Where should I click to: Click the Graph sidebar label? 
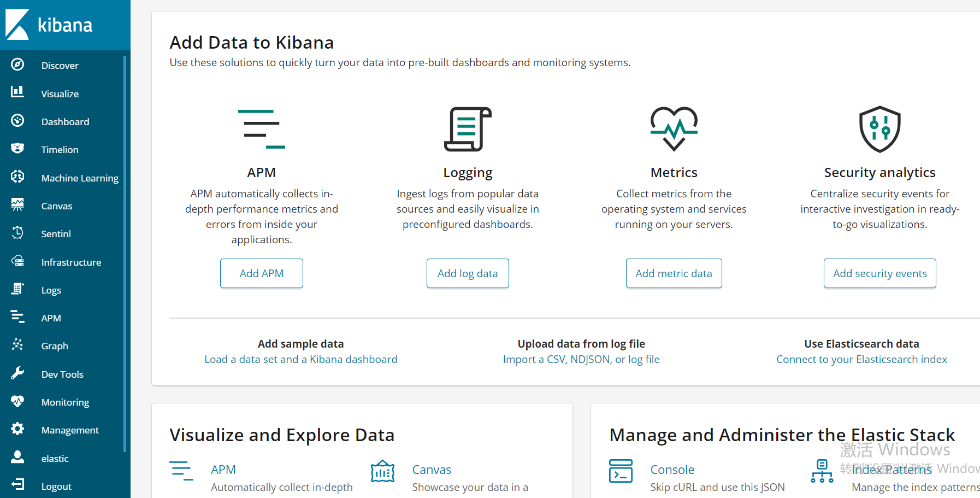[x=55, y=346]
